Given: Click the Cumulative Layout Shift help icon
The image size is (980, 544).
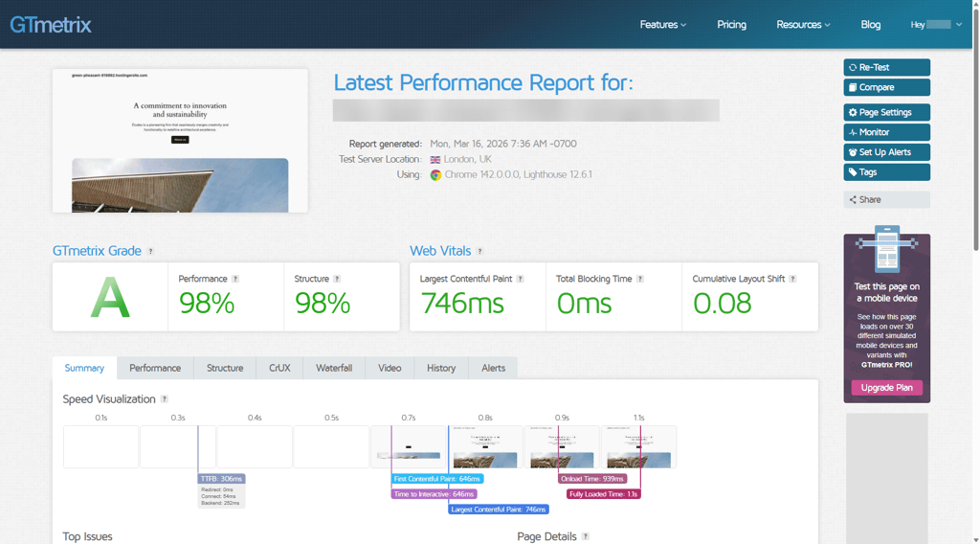Looking at the screenshot, I should click(x=792, y=279).
